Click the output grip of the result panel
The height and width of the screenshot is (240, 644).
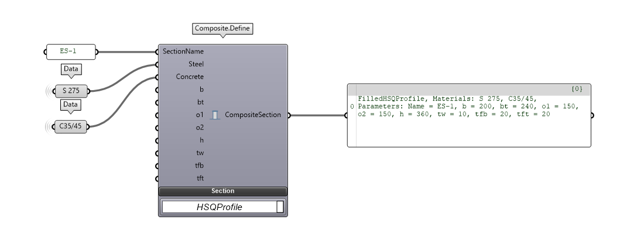click(x=591, y=115)
